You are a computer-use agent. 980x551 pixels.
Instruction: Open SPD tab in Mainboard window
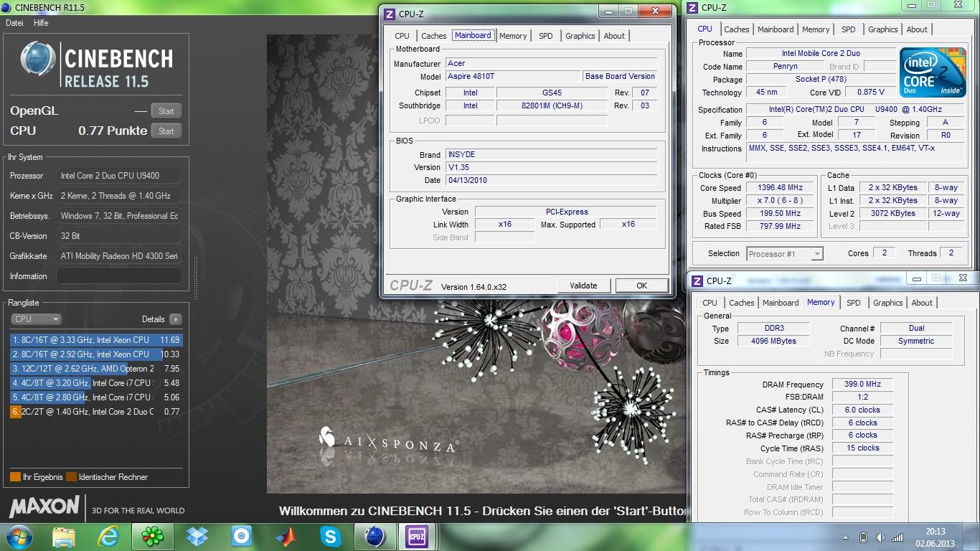click(546, 36)
